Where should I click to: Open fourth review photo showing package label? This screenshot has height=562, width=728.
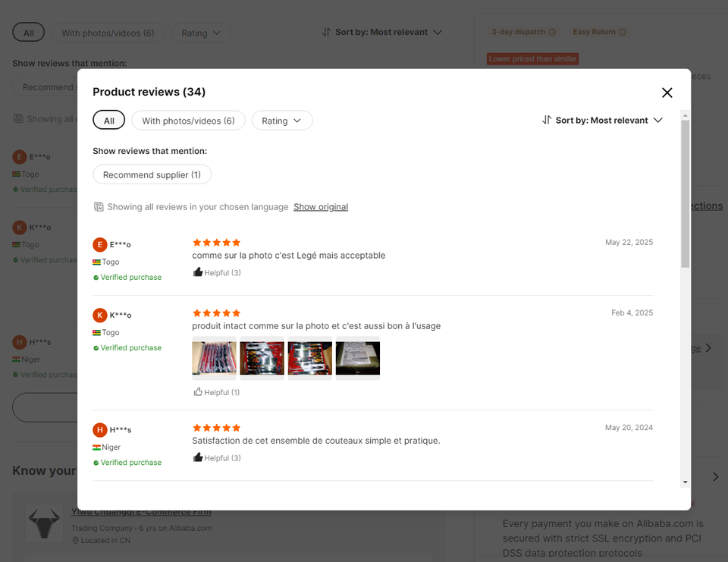357,358
